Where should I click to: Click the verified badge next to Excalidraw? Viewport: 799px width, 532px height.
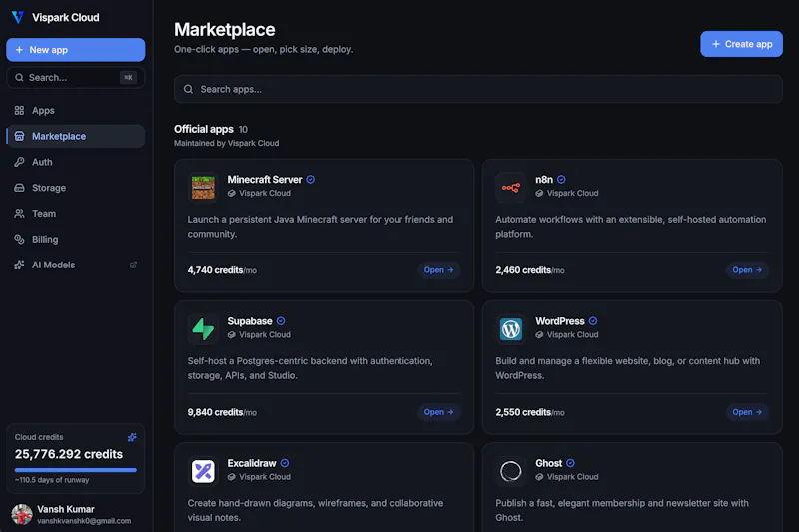click(x=285, y=463)
